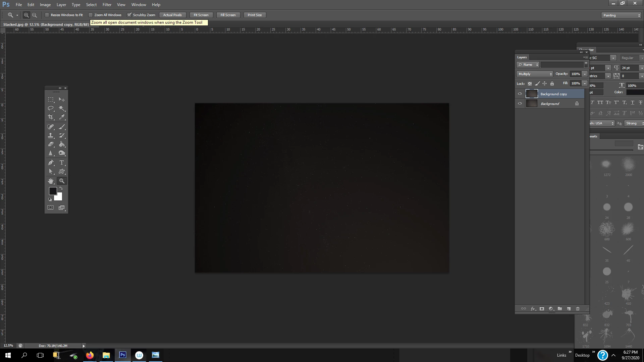Open the Painting workspace dropdown
The width and height of the screenshot is (644, 362).
621,15
